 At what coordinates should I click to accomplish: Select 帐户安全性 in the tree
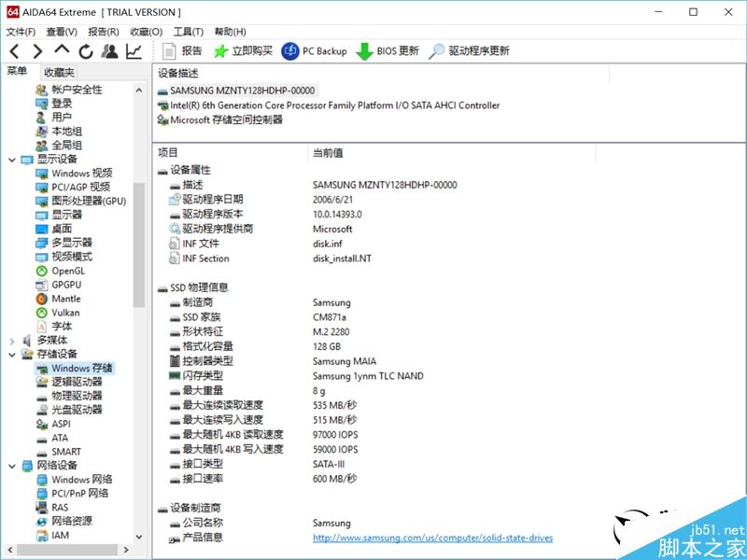pos(69,90)
